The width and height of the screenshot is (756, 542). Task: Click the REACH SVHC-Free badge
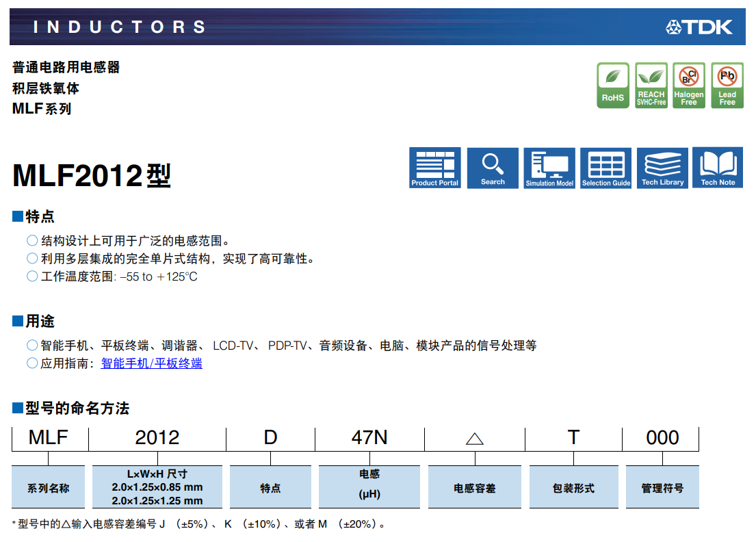pos(651,86)
